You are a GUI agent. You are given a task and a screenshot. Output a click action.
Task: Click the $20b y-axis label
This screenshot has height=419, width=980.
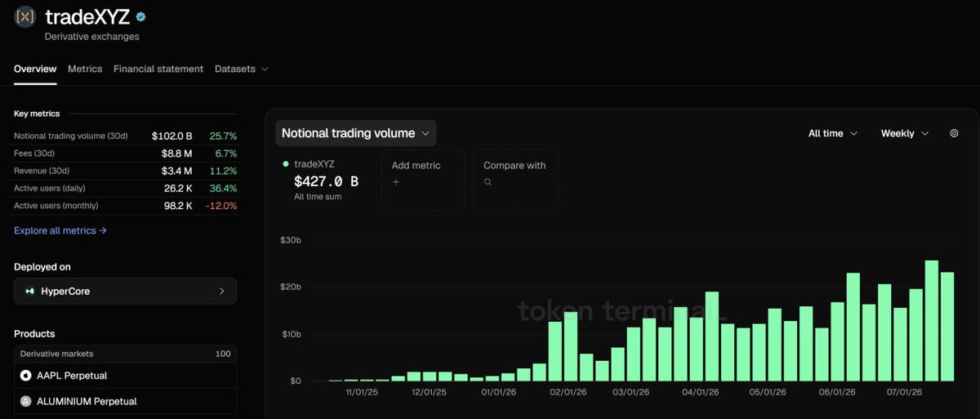(290, 287)
